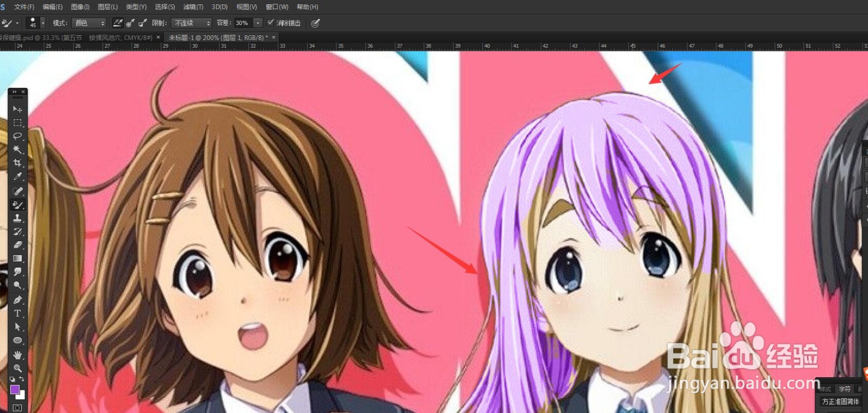Close the floating tools panel
This screenshot has height=413, width=868.
click(23, 92)
